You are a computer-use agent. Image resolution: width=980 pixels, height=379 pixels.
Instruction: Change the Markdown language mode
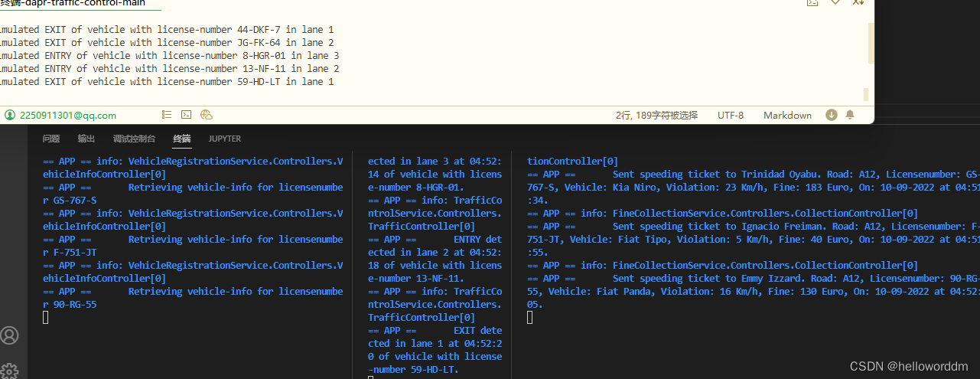[x=787, y=115]
